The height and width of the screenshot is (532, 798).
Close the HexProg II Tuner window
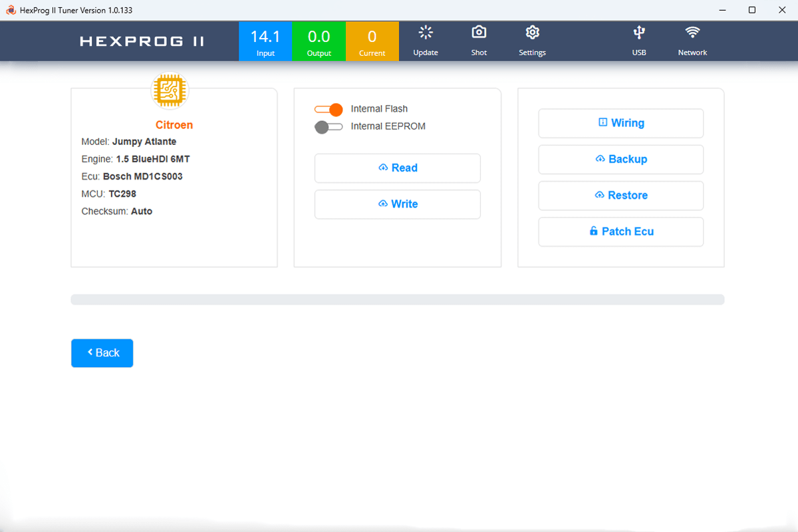[782, 10]
